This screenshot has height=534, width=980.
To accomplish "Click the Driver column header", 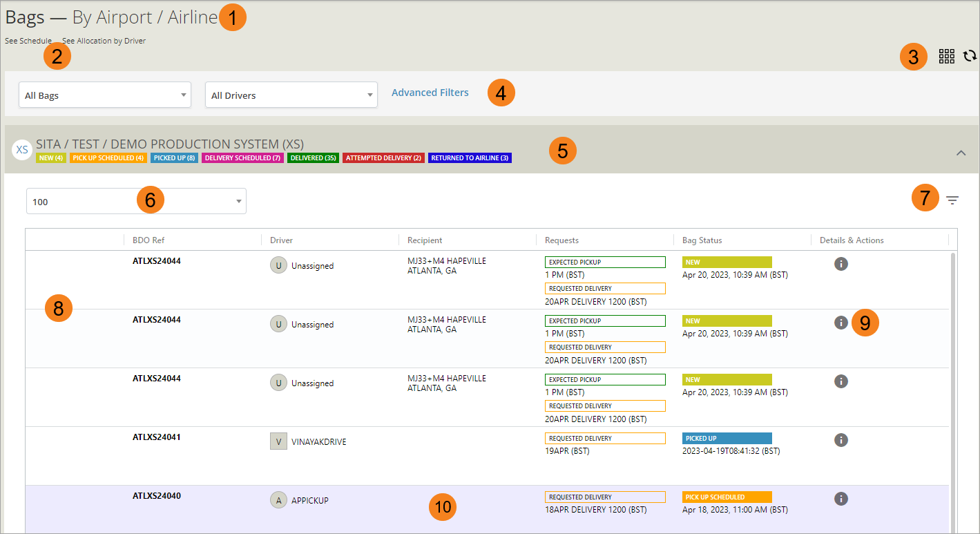I will point(281,240).
